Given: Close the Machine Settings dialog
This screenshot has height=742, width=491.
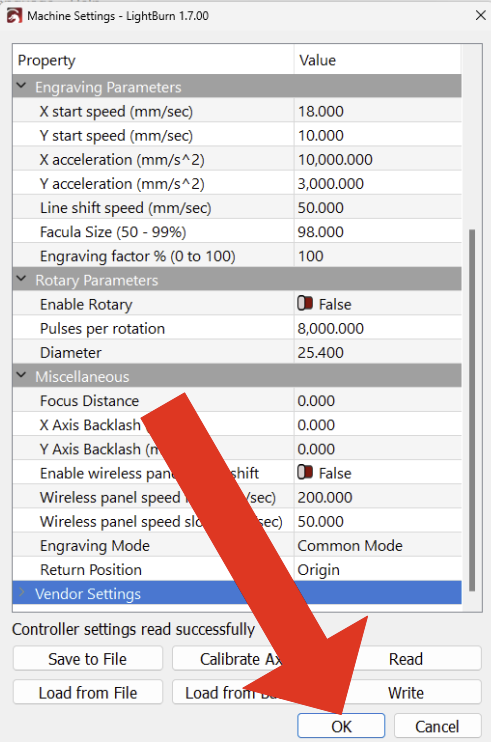Looking at the screenshot, I should coord(481,15).
